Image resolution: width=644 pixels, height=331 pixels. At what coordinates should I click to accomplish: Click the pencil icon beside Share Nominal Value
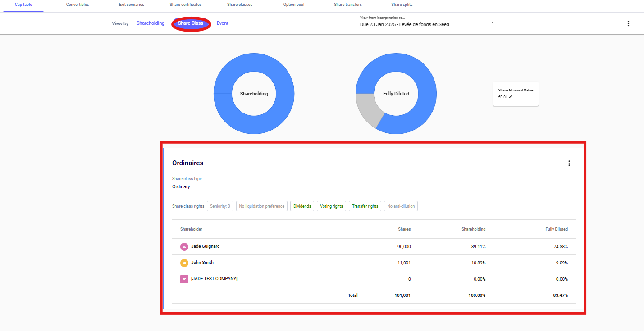click(511, 97)
